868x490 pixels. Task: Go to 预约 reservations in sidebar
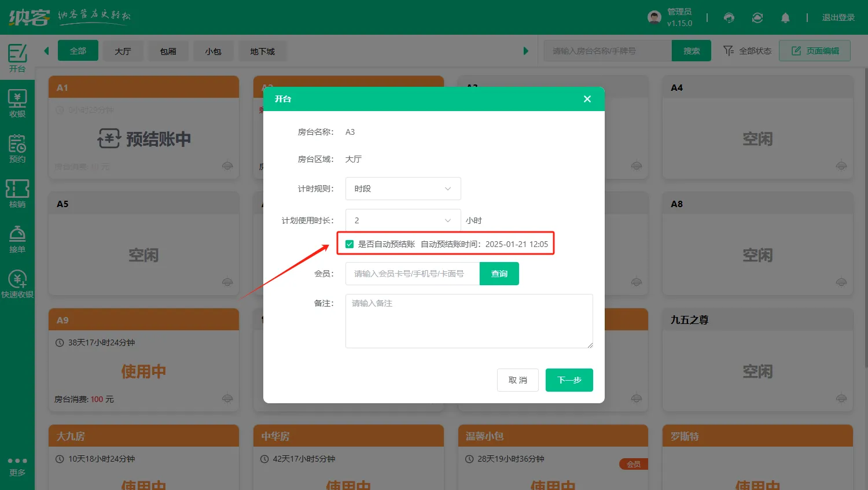point(17,149)
